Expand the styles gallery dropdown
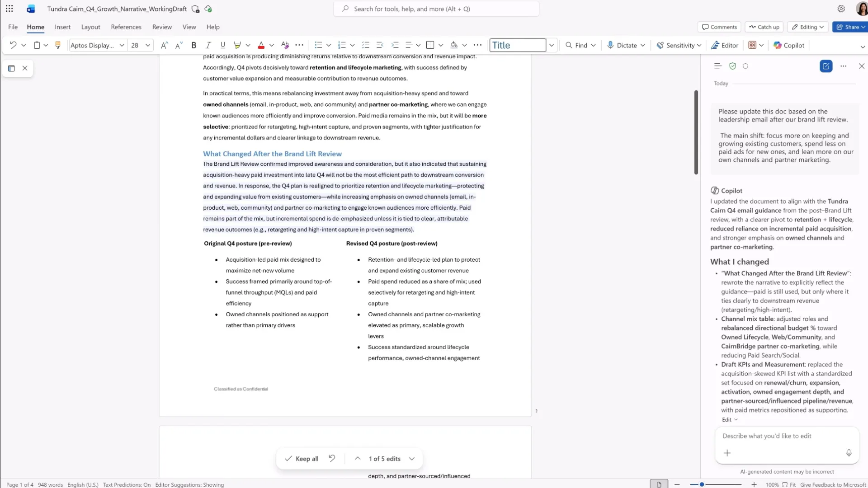The image size is (868, 488). pos(552,45)
